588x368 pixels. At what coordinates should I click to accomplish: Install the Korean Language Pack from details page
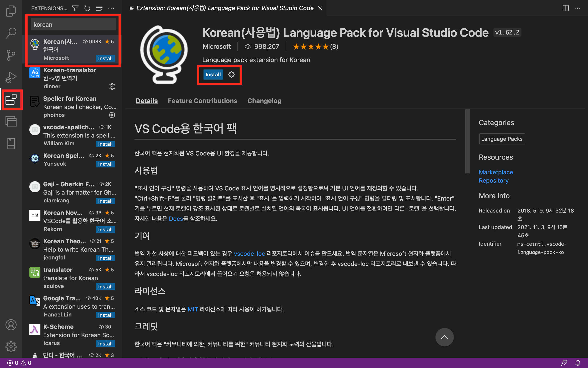(213, 75)
